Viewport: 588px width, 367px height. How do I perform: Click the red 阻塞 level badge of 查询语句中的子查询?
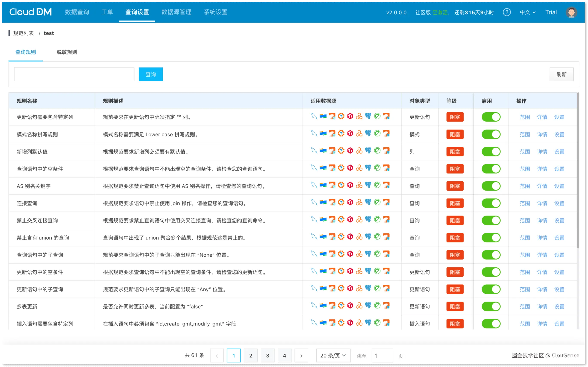pos(455,255)
